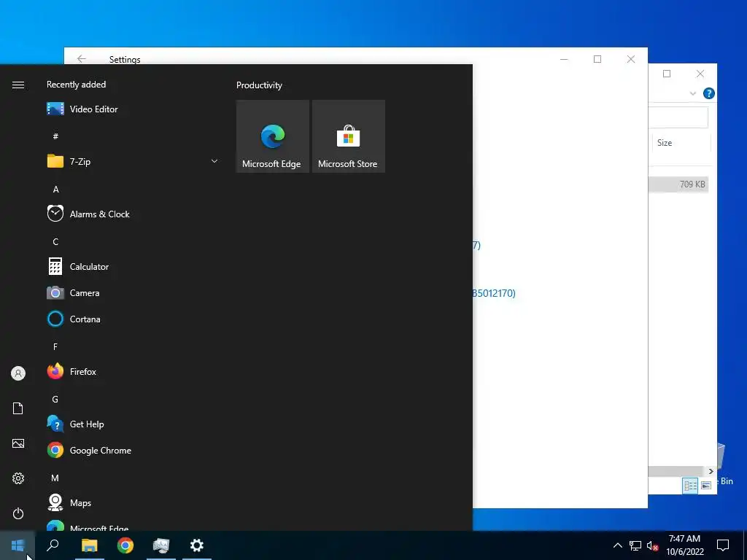The height and width of the screenshot is (560, 747).
Task: Click the Microsoft Store tile
Action: click(x=348, y=136)
